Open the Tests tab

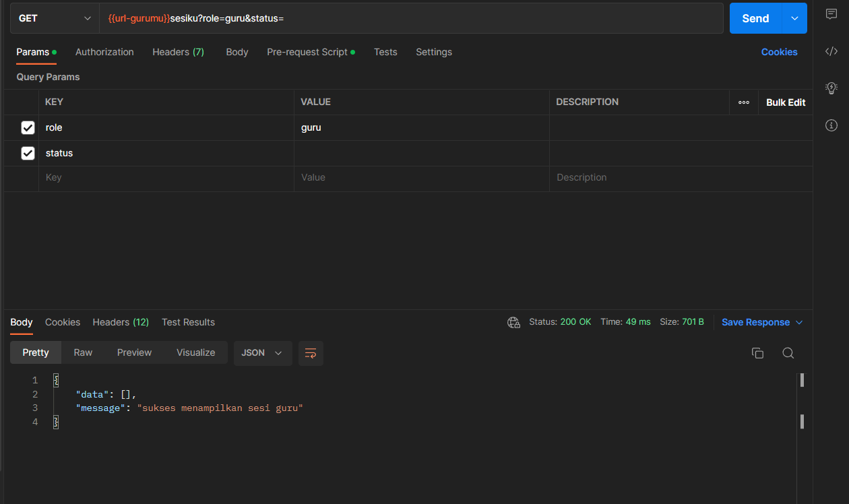point(385,52)
